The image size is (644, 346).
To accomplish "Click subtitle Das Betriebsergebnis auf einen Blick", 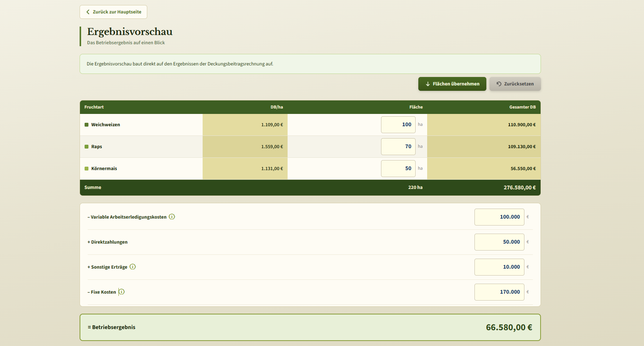I will [x=126, y=43].
